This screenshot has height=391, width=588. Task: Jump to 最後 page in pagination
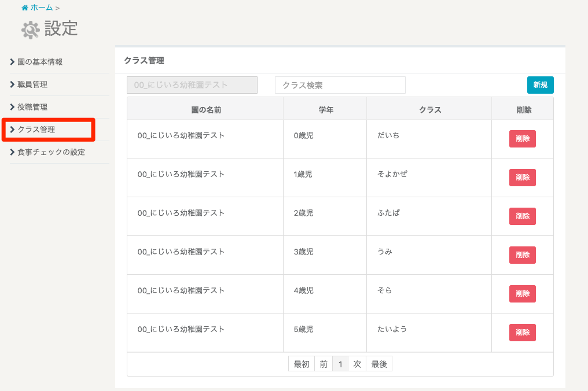[379, 364]
